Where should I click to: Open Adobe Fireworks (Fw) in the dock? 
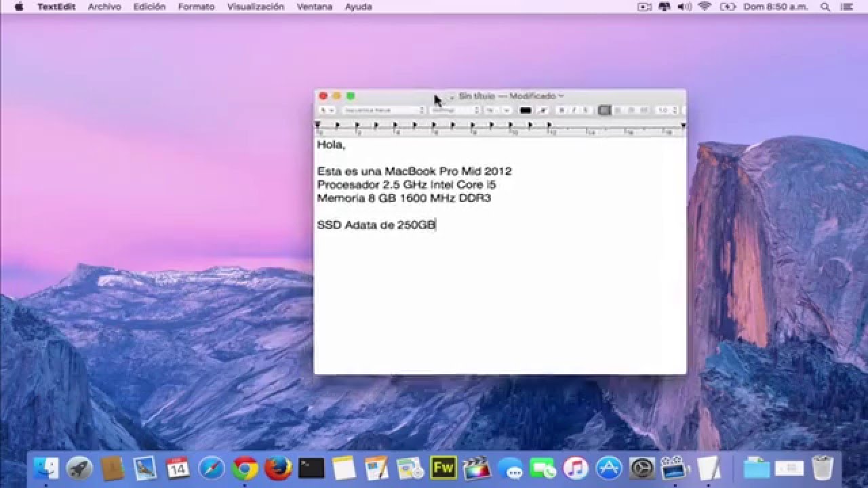443,468
